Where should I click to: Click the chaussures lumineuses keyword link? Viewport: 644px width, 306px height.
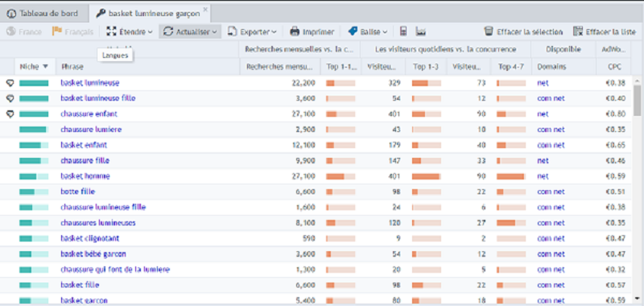point(97,223)
